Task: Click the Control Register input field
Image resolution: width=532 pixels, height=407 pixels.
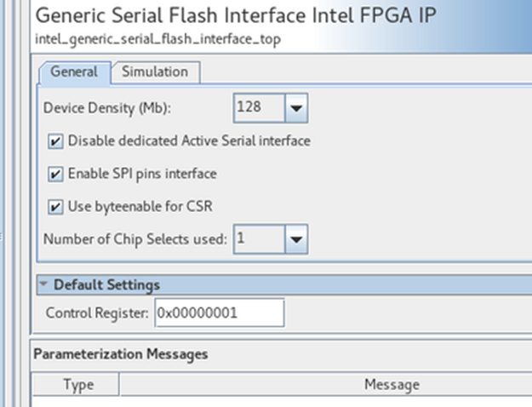Action: pyautogui.click(x=219, y=313)
